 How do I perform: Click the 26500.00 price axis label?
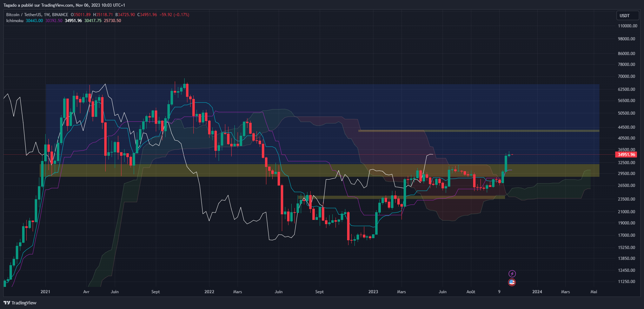click(x=626, y=186)
